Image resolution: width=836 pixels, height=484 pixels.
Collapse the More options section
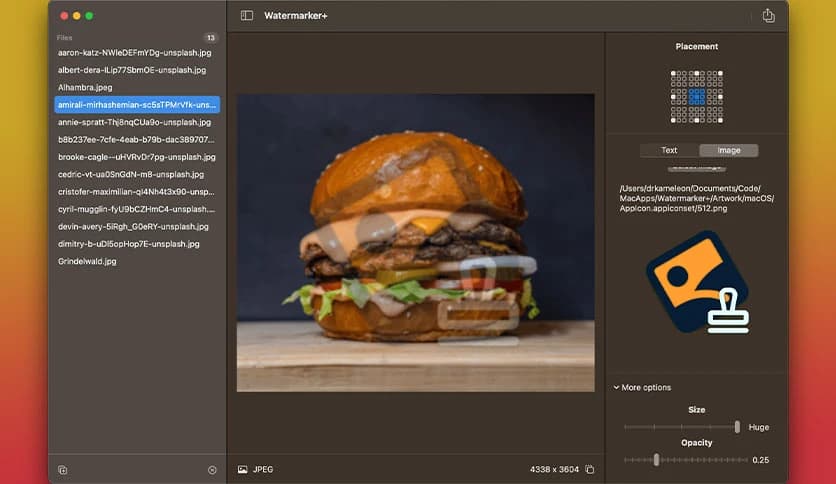(643, 388)
